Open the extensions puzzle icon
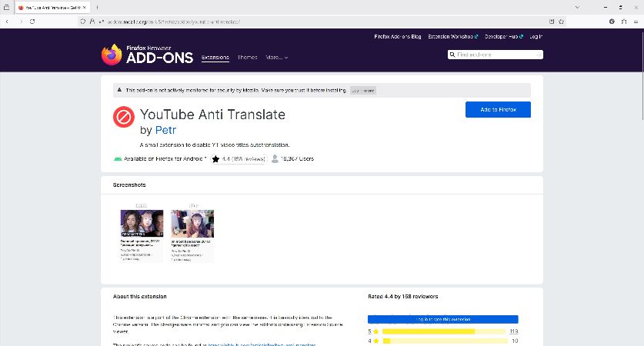644x346 pixels. (x=624, y=22)
